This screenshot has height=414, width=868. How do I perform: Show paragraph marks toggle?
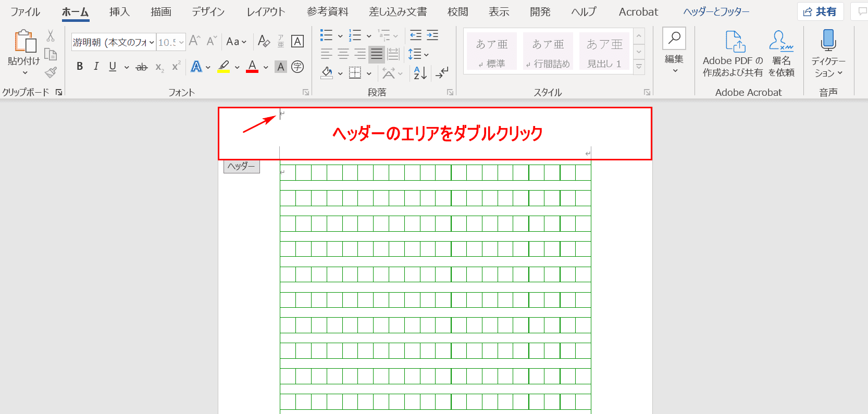442,73
